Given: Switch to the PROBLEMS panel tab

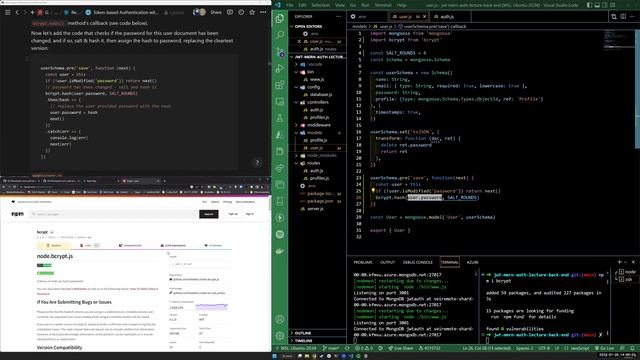Looking at the screenshot, I should point(362,262).
